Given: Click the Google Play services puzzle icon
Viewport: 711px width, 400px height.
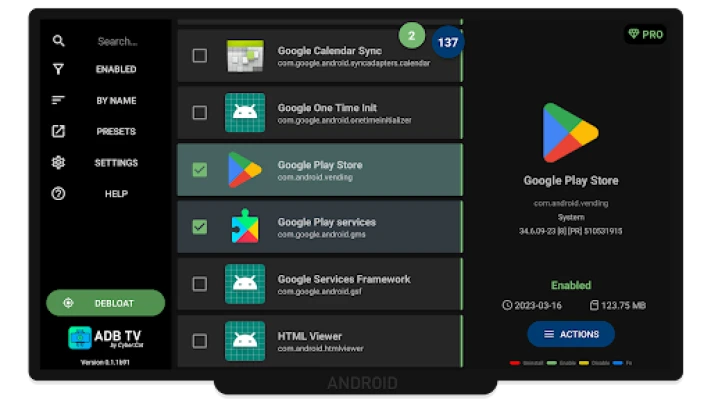Looking at the screenshot, I should point(245,226).
